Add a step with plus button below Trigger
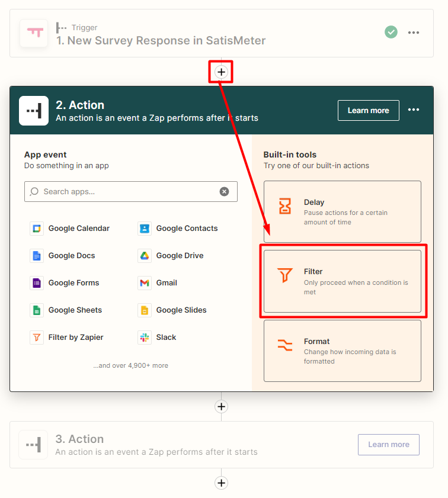Image resolution: width=448 pixels, height=498 pixels. click(x=221, y=72)
